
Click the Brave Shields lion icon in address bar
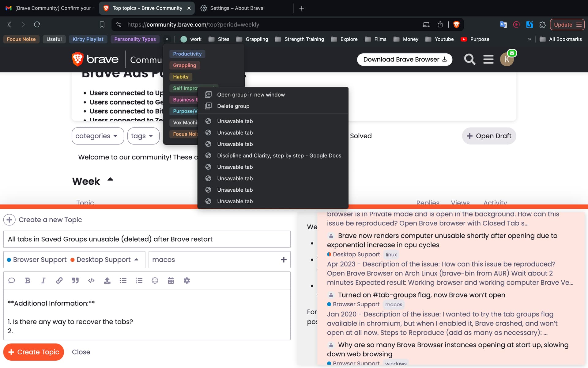pos(456,25)
